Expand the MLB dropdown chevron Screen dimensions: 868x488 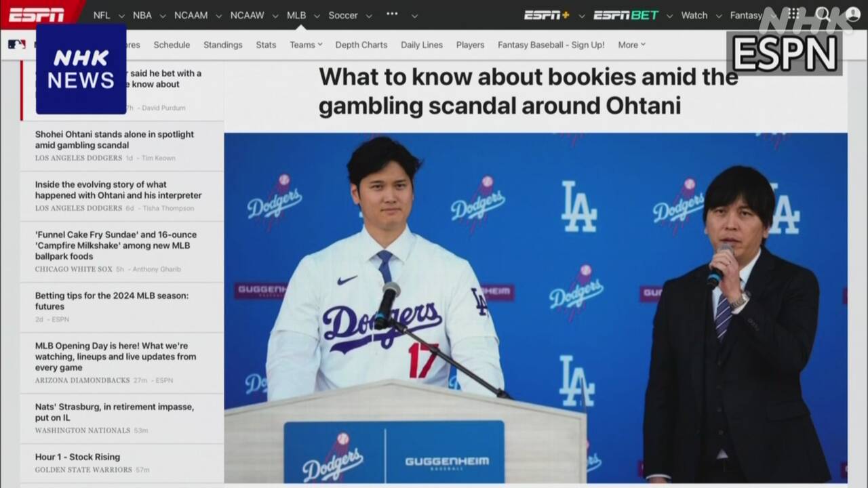click(317, 16)
